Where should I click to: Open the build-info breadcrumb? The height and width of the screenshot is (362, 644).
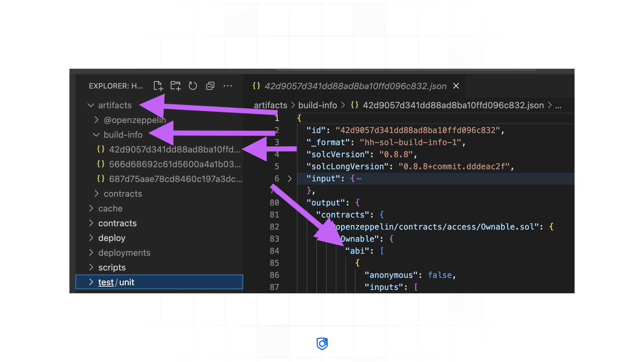317,105
